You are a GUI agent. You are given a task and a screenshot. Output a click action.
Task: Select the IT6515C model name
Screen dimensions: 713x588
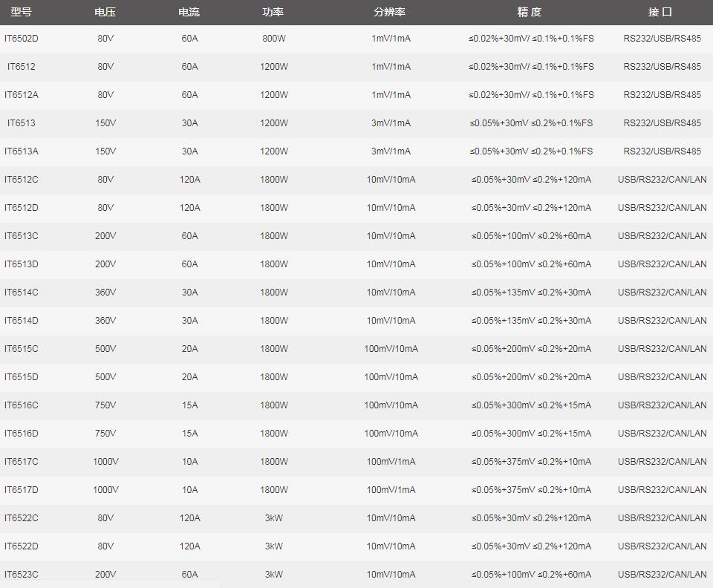[22, 349]
